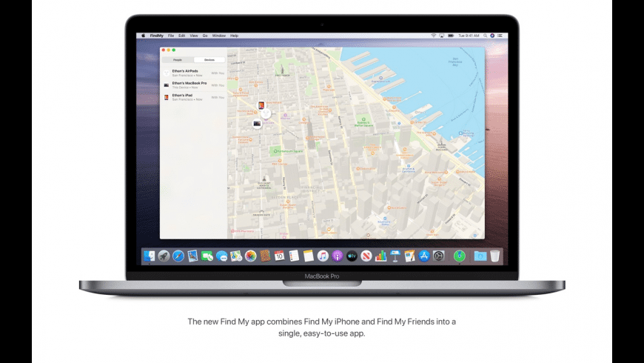Click AirPlay display icon in menu bar
Screen dimensions: 644x363
tap(441, 36)
